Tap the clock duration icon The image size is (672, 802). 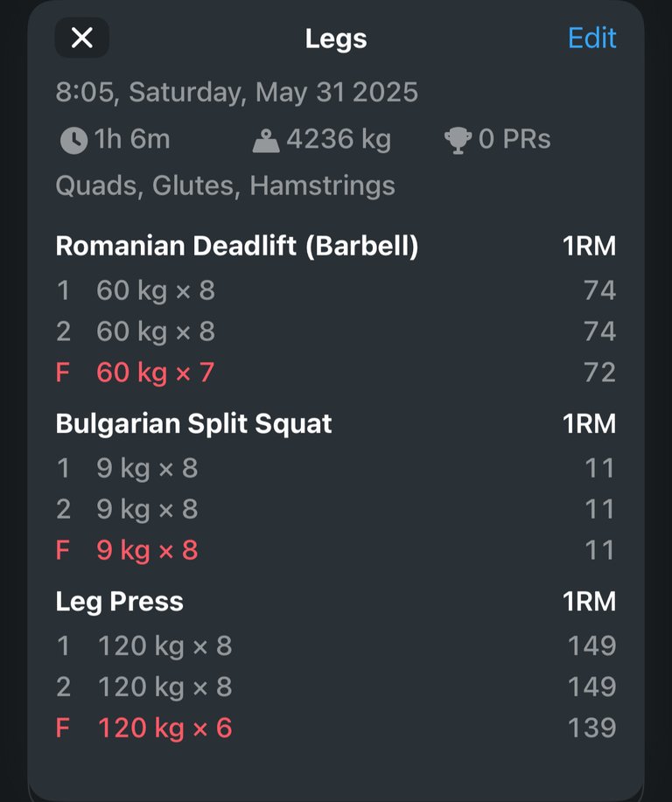click(x=73, y=140)
